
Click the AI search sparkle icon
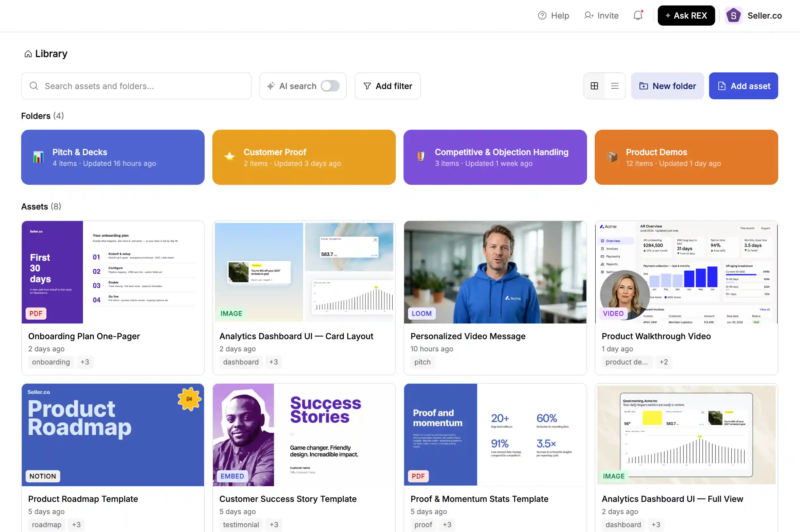click(x=271, y=86)
